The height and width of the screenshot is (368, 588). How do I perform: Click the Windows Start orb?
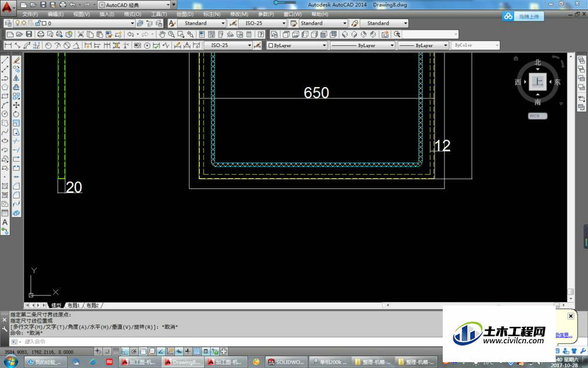[11, 362]
